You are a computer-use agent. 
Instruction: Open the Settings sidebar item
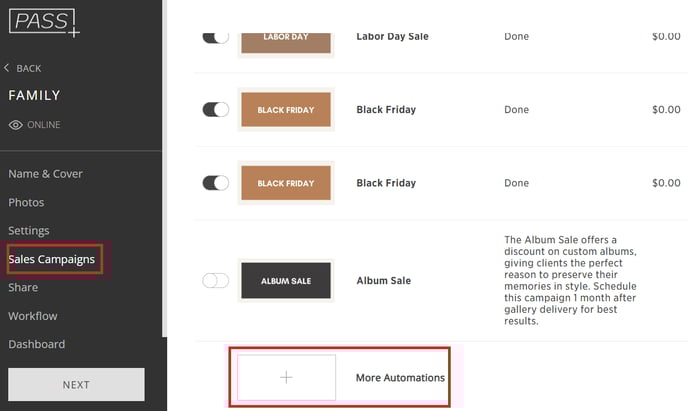[x=29, y=231]
